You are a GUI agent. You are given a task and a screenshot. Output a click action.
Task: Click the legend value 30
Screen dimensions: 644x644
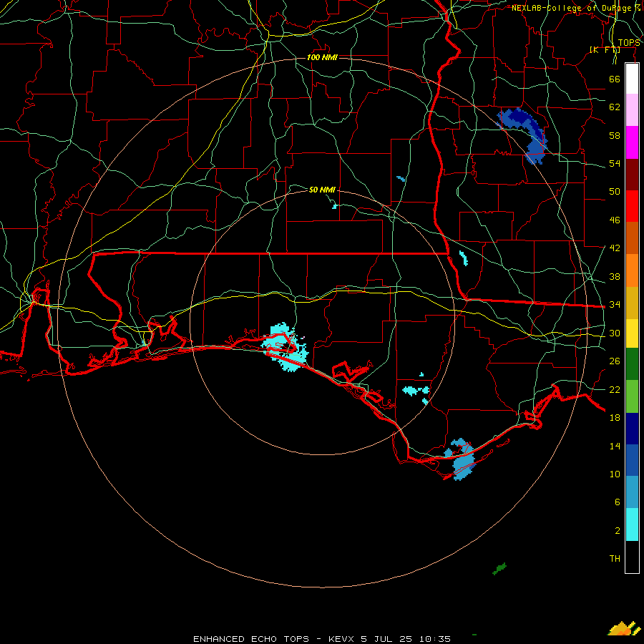click(615, 333)
